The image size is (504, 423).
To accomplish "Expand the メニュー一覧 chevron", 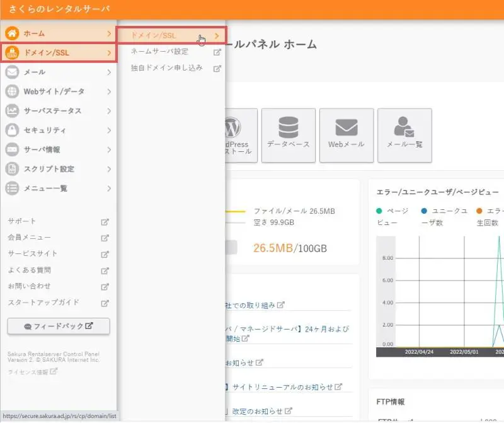I will pos(109,188).
